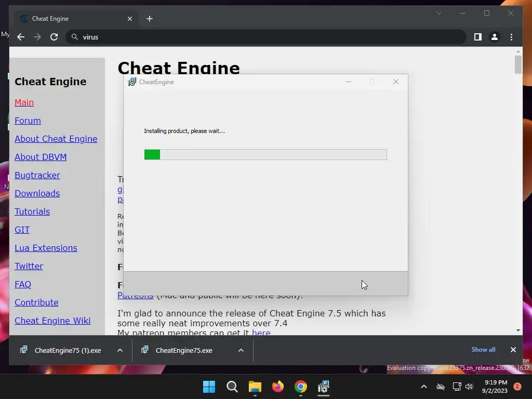The width and height of the screenshot is (532, 399).
Task: Open the browser profile icon
Action: pos(495,37)
